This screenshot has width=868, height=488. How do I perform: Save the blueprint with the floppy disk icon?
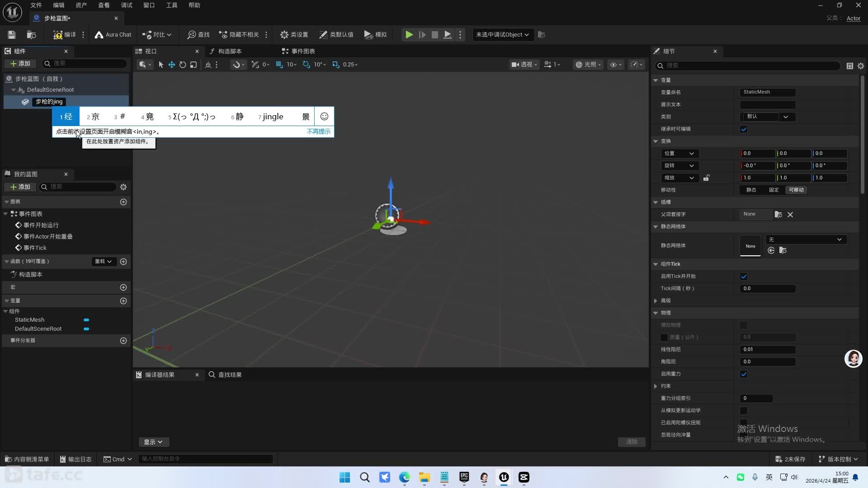(12, 35)
